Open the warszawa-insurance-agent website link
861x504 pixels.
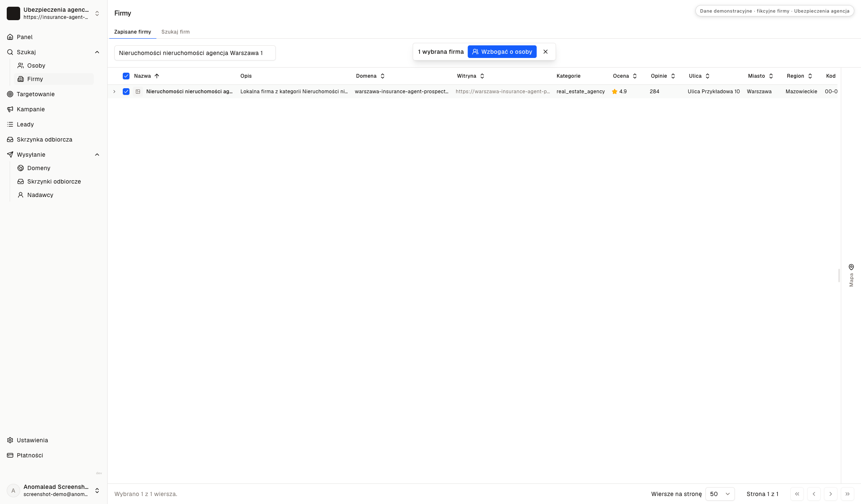click(502, 92)
